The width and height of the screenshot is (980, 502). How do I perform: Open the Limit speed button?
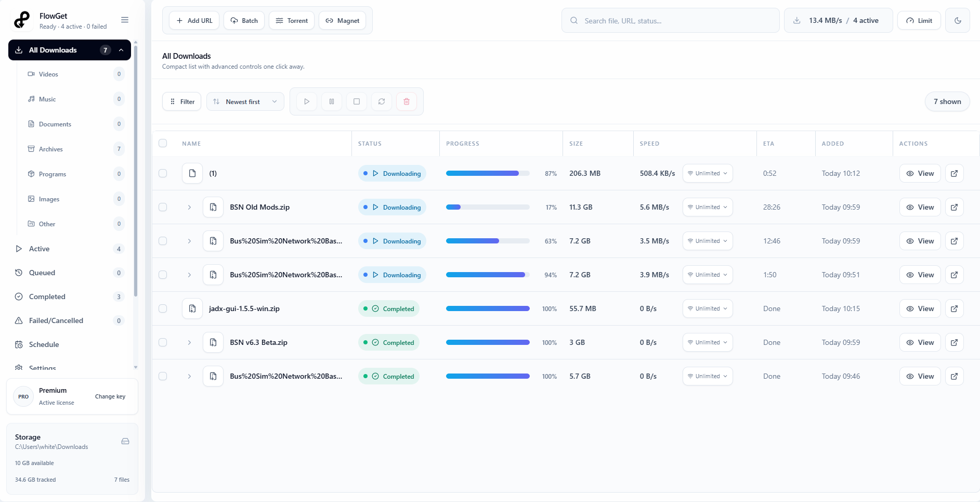click(x=919, y=21)
